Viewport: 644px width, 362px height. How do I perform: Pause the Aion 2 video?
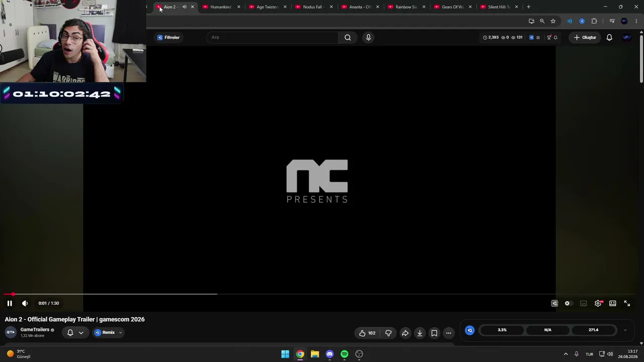point(10,303)
